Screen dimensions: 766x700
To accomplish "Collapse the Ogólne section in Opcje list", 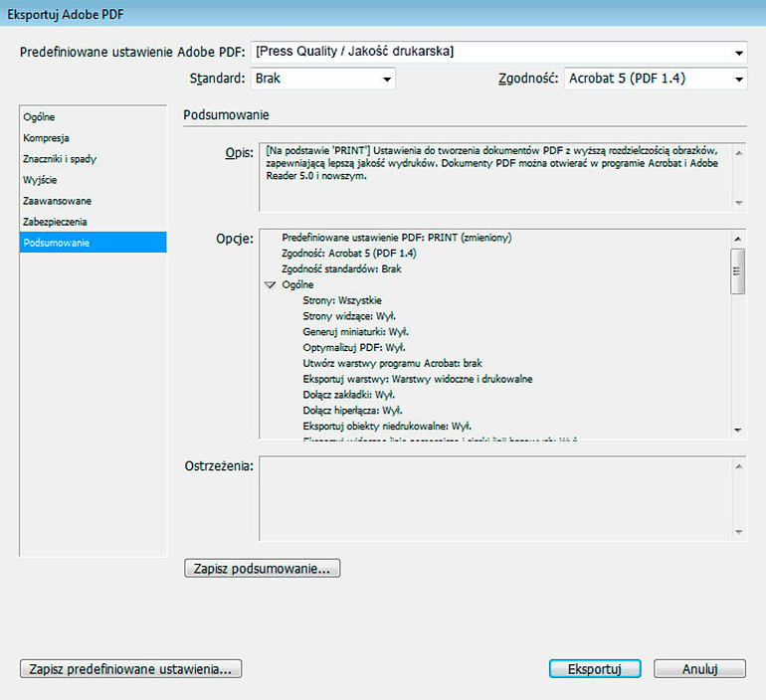I will tap(270, 284).
